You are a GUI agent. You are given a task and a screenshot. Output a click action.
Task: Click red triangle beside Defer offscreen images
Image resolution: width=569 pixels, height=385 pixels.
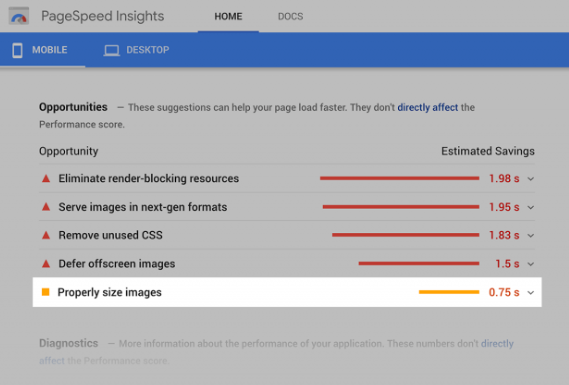(46, 263)
